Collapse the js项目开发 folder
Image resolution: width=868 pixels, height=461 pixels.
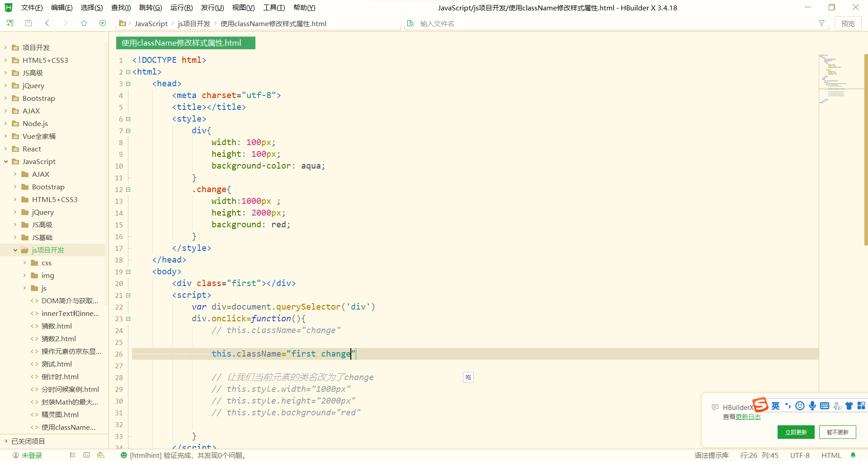tap(16, 250)
